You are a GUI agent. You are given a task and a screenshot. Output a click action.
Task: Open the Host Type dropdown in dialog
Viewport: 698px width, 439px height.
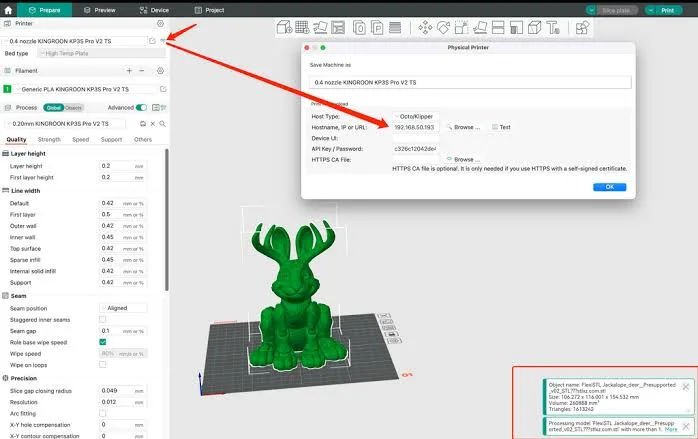point(415,117)
